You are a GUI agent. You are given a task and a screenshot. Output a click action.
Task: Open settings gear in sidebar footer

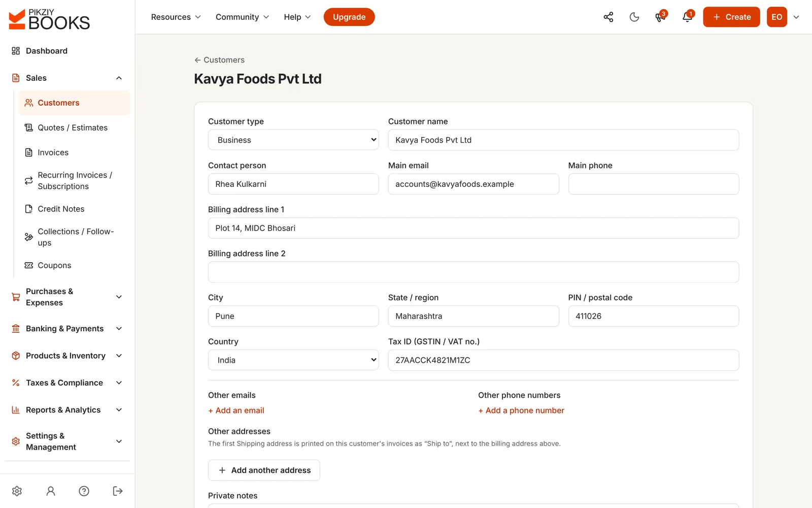pos(17,491)
